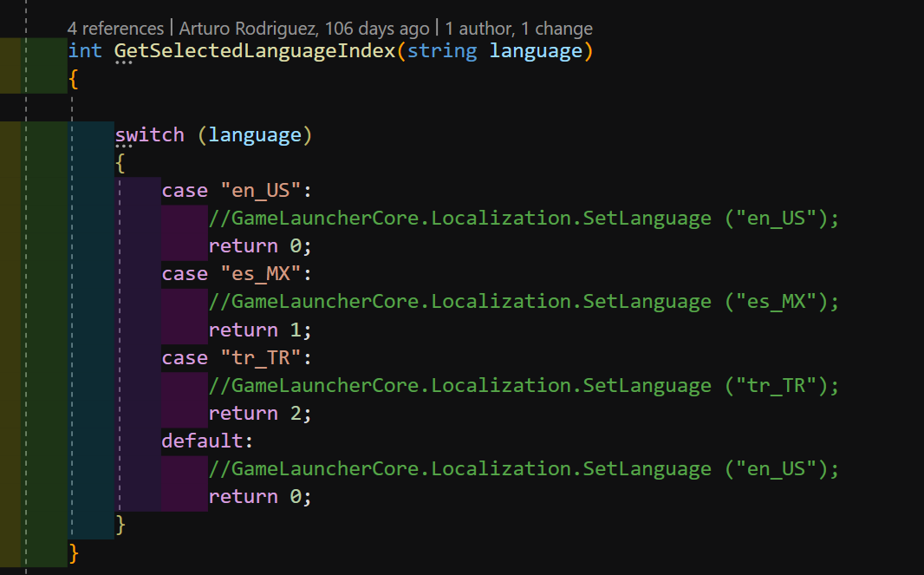Click the string parameter type keyword
Screen dimensions: 924x575
442,51
